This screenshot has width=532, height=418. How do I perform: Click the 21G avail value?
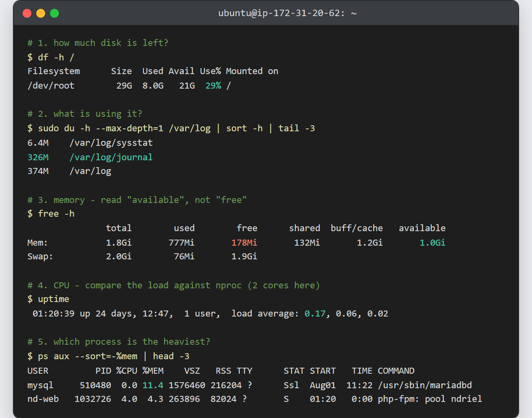point(187,86)
